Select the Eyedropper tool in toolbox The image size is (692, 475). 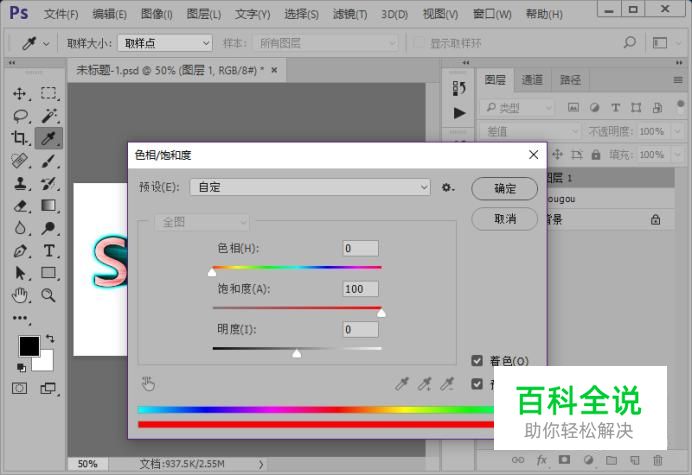49,138
